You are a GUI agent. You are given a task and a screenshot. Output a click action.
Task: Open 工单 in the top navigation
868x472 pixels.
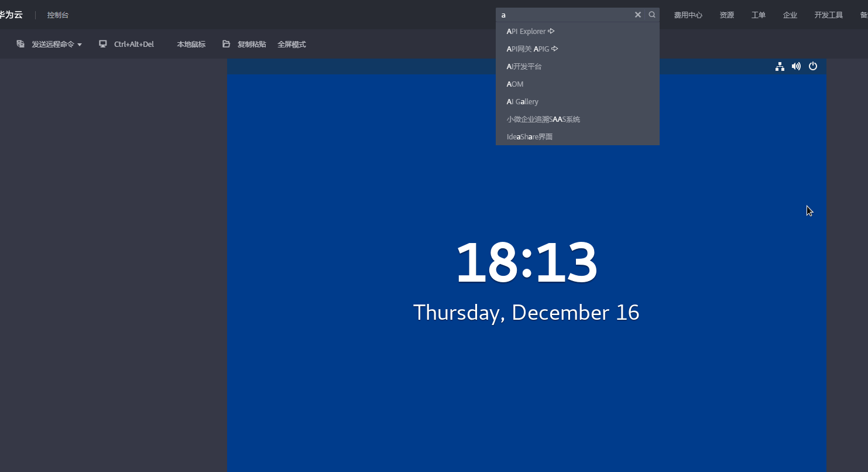(x=759, y=15)
